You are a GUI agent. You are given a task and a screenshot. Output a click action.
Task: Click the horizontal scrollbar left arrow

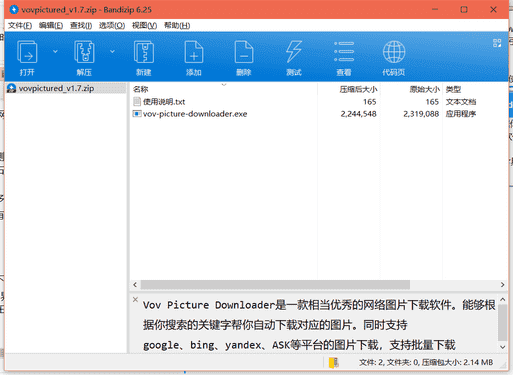(x=135, y=285)
